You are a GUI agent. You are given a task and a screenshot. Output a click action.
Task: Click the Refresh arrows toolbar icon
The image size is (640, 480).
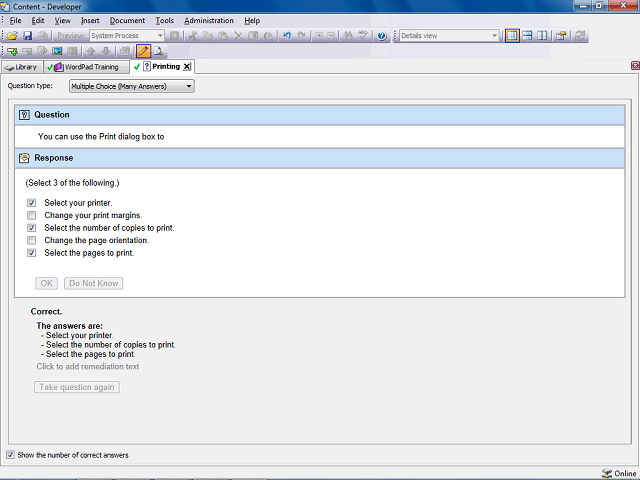click(580, 36)
